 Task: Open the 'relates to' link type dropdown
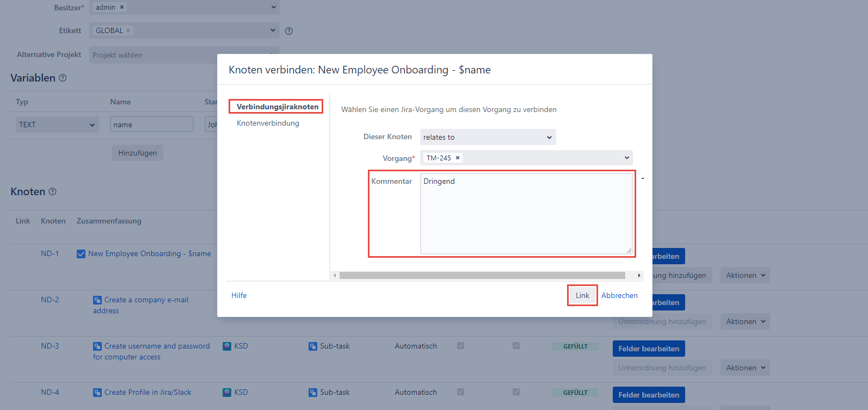pos(488,137)
